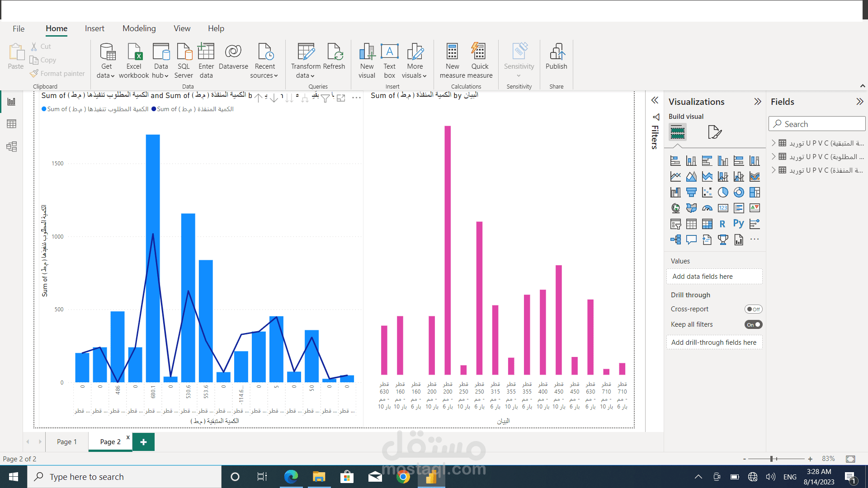This screenshot has height=488, width=868.
Task: Expand the third توريد U P V C table
Action: point(774,170)
